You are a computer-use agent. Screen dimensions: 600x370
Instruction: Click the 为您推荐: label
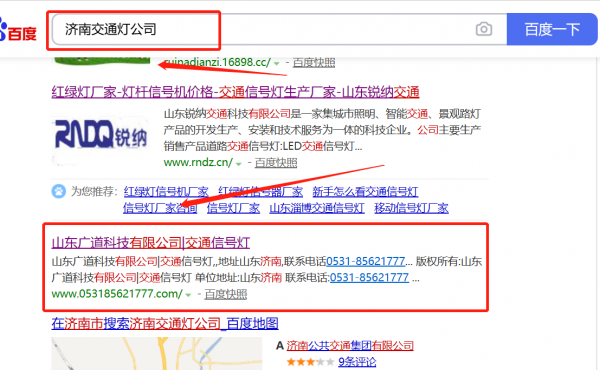tap(94, 191)
